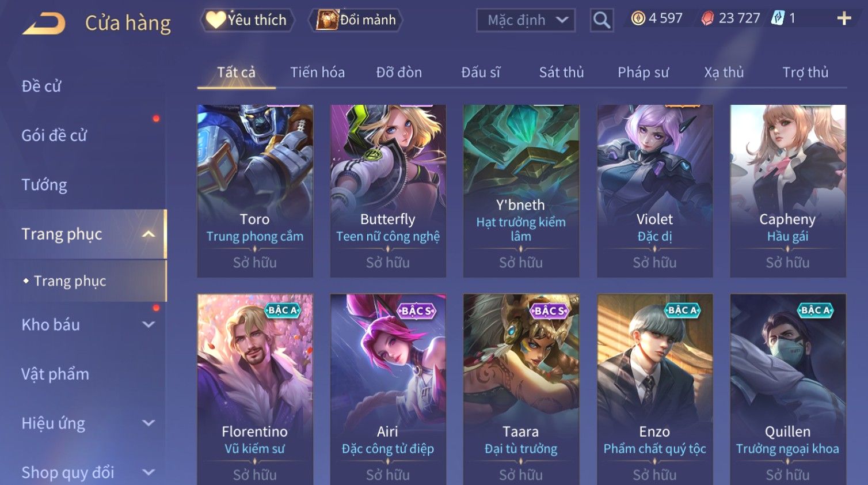868x485 pixels.
Task: Open the Mặc định sort dropdown
Action: pos(526,20)
